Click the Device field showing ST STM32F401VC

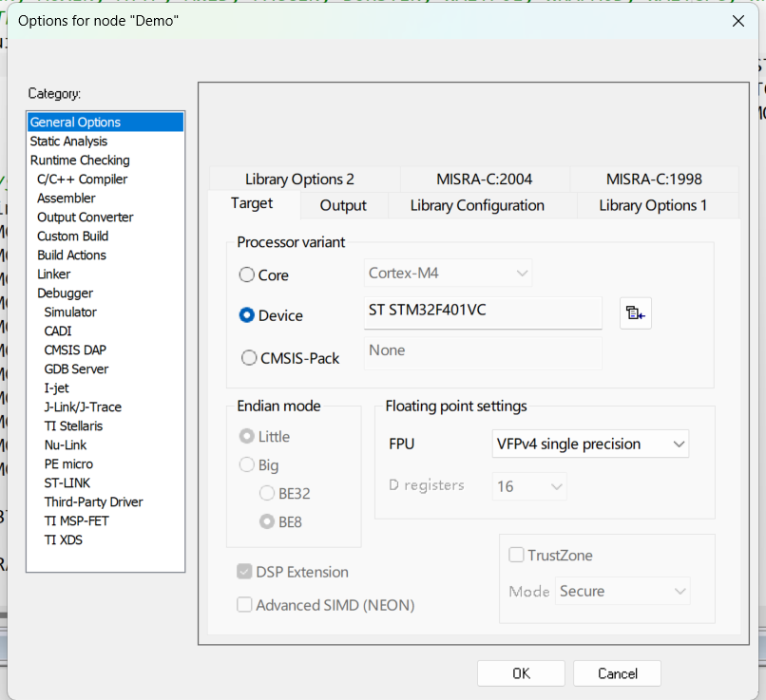[483, 312]
